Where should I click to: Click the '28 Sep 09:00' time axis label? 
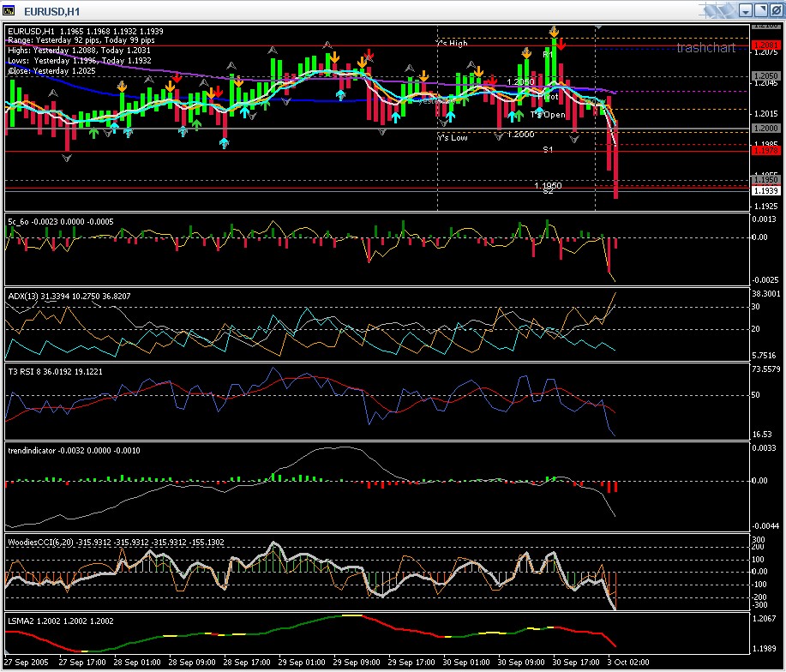pyautogui.click(x=192, y=662)
